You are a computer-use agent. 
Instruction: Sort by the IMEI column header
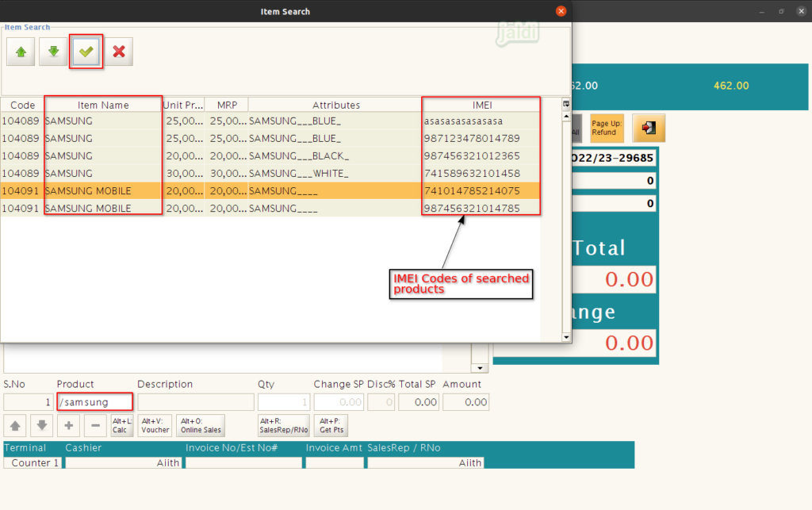pyautogui.click(x=481, y=105)
